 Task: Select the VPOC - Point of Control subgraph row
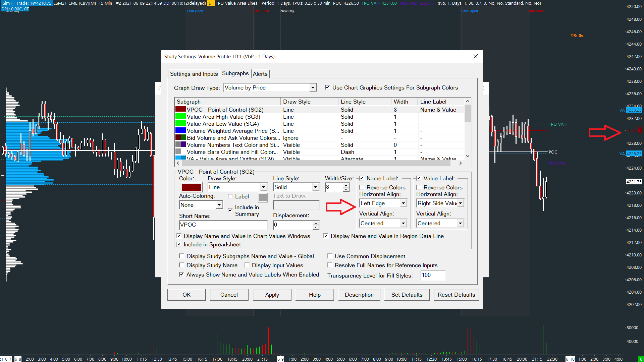320,110
